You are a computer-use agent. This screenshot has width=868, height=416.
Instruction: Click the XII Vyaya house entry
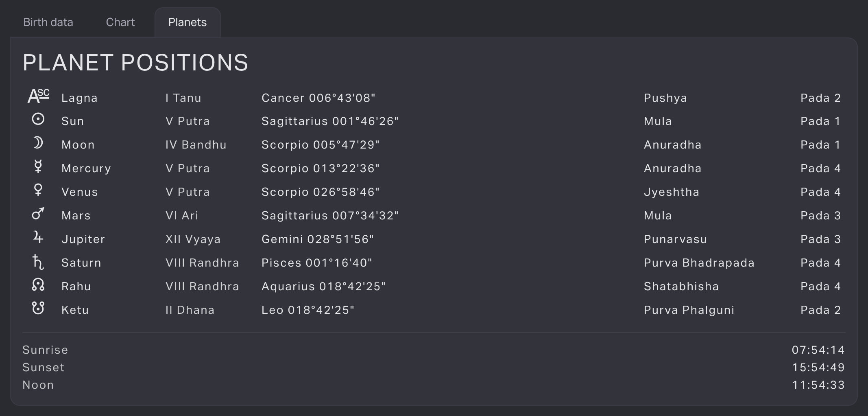click(x=193, y=239)
